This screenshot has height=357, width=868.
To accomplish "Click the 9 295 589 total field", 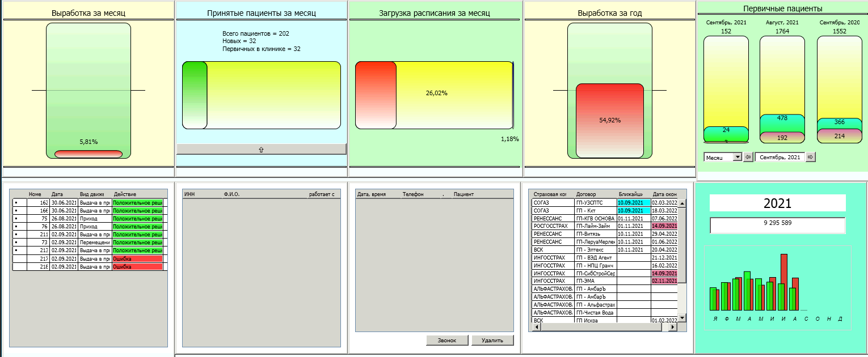I will [777, 224].
